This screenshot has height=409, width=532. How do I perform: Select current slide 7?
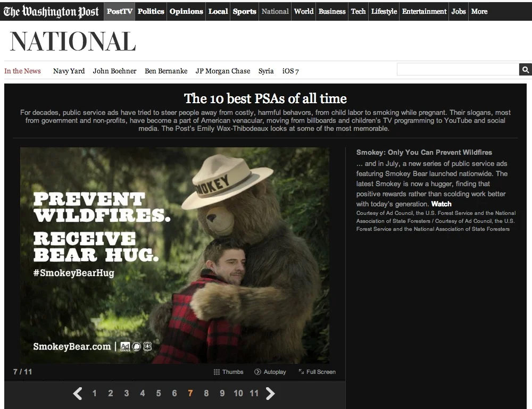coord(190,394)
